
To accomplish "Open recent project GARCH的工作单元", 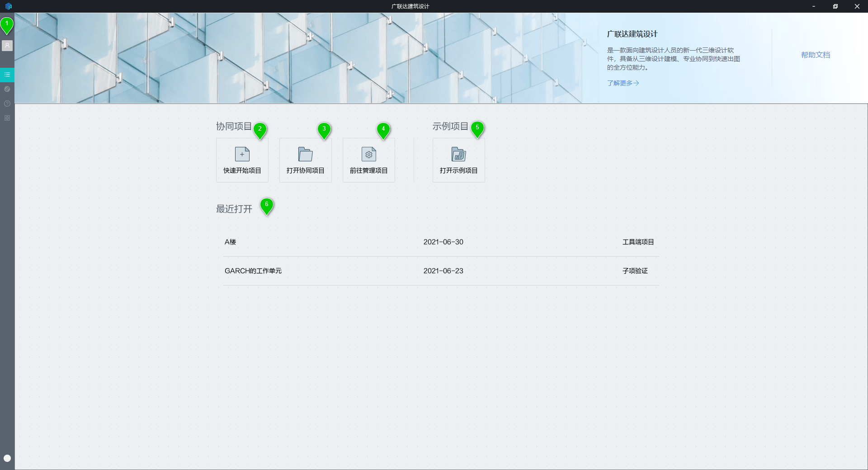I will [x=441, y=271].
